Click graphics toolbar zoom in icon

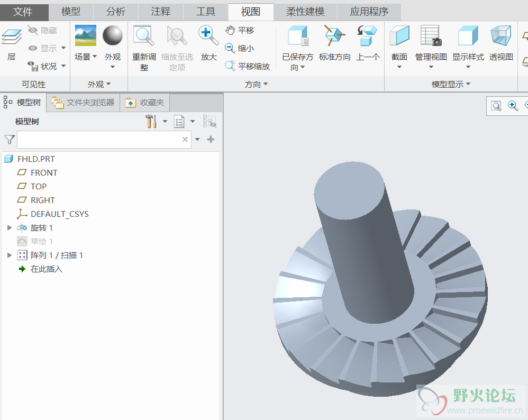[x=513, y=106]
